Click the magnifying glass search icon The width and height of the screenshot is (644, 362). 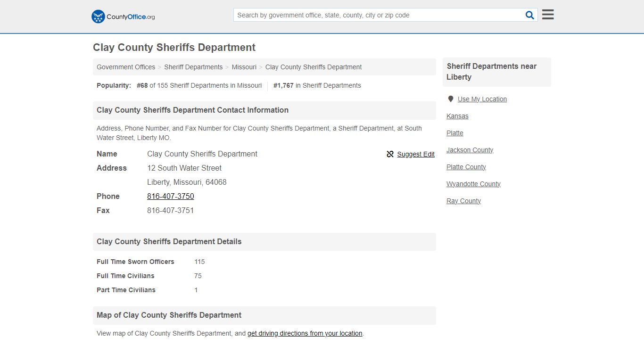(530, 15)
